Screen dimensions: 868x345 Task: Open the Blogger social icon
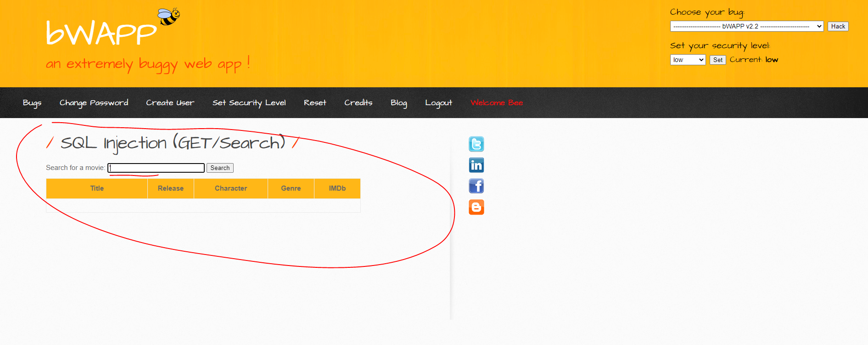click(476, 207)
